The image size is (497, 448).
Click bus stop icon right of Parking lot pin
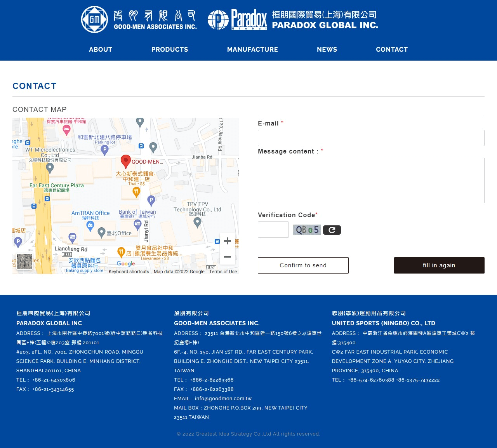(x=141, y=146)
